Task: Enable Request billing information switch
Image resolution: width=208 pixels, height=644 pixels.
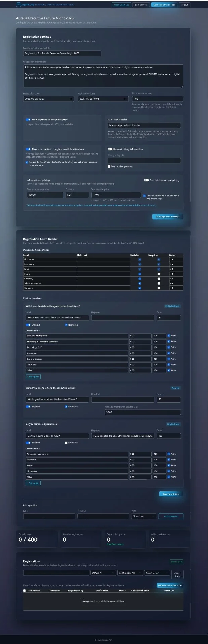Action: coord(110,149)
